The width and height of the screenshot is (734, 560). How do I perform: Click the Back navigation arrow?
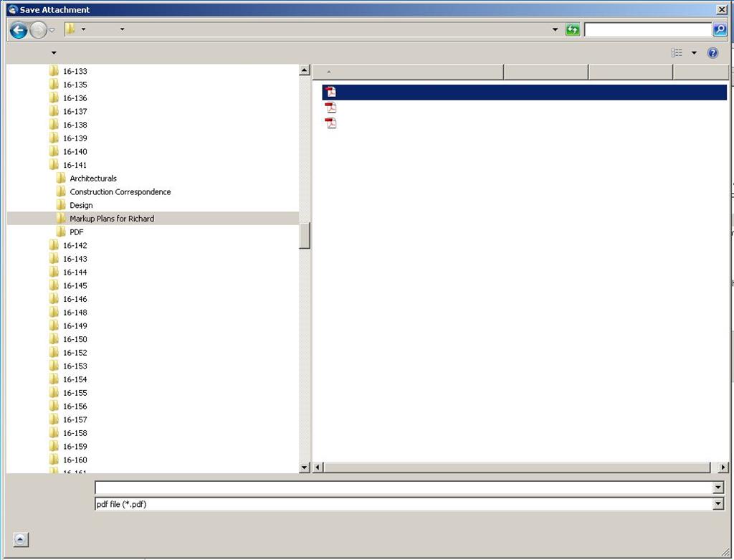(x=18, y=30)
